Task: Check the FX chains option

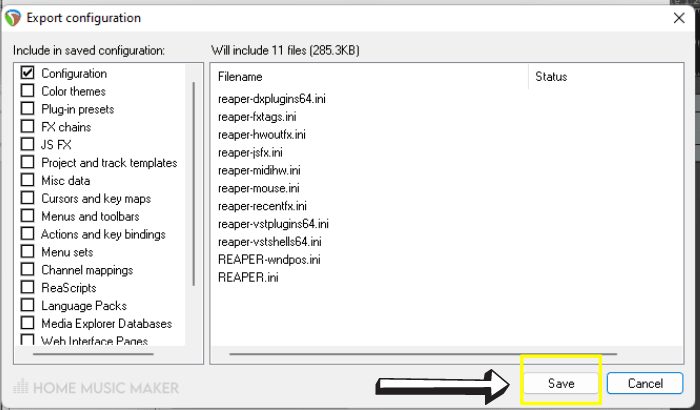Action: tap(28, 126)
